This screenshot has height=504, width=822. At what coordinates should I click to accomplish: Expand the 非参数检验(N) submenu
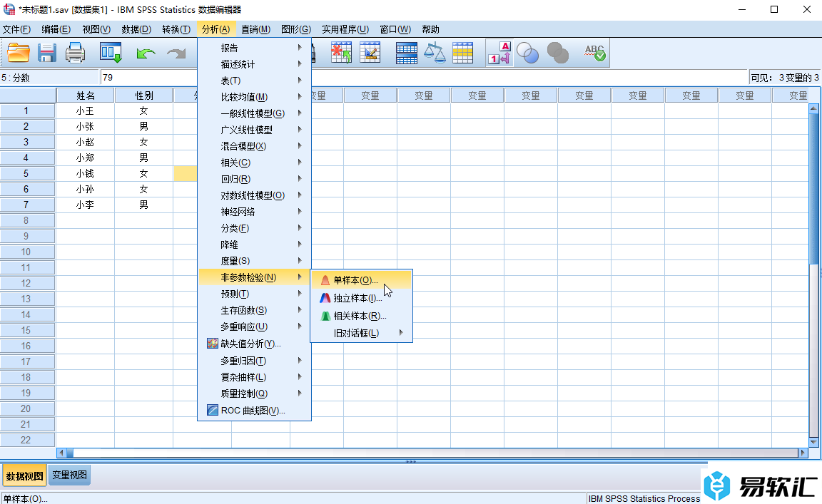point(254,277)
